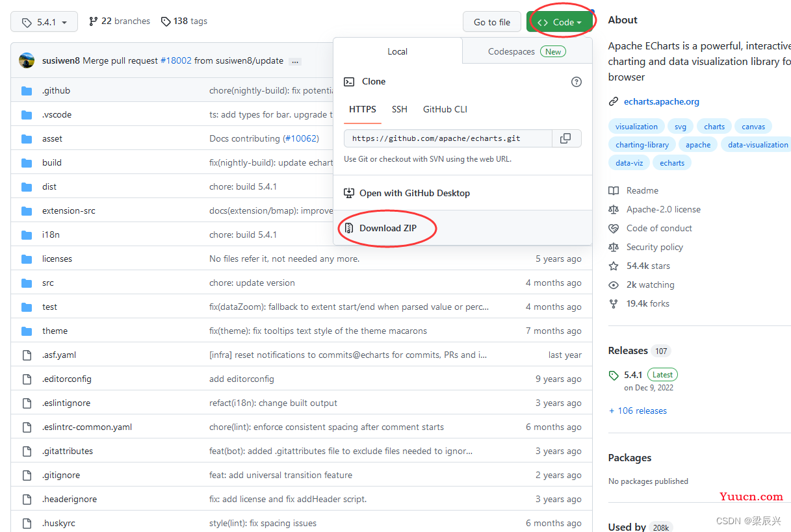Open the .vscode folder
791x532 pixels.
(x=57, y=114)
